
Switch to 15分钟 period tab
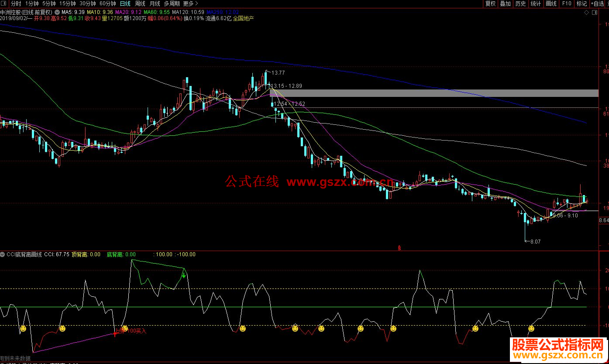click(68, 3)
